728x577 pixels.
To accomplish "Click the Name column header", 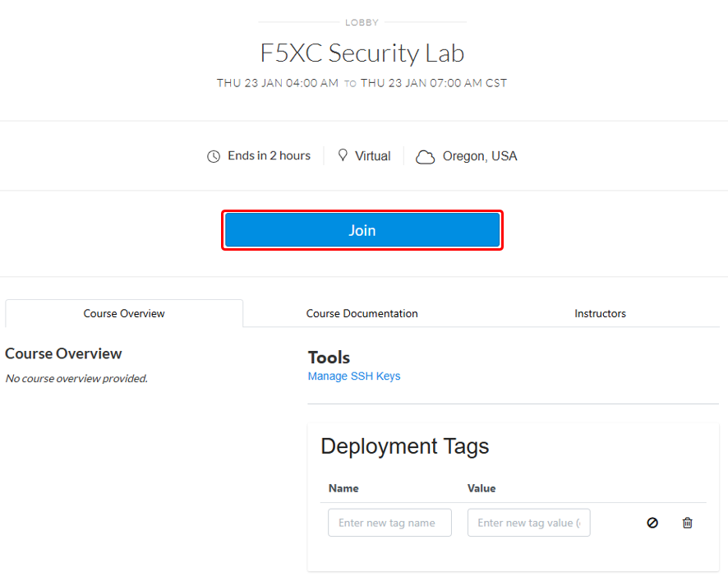I will tap(343, 488).
